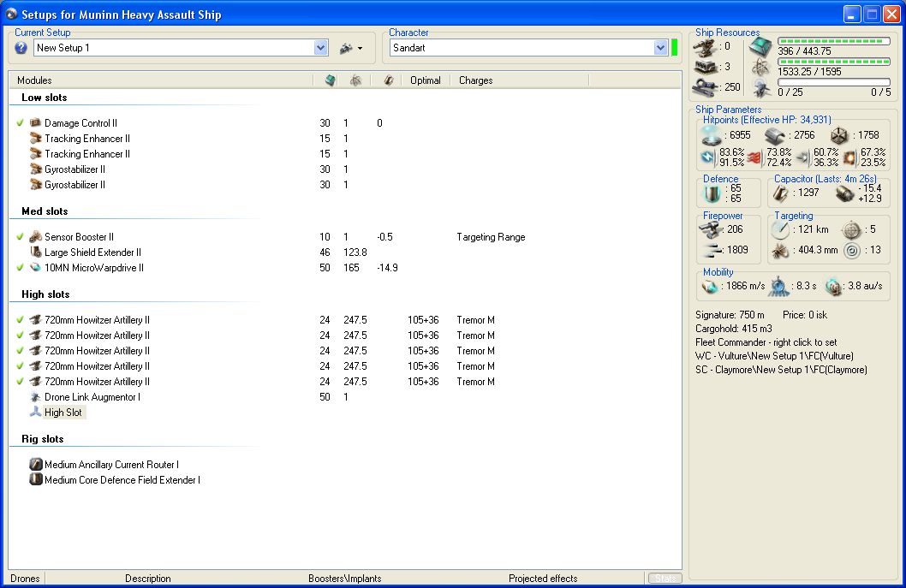Click the Medium Core Defence Field Extender I icon
This screenshot has height=588, width=906.
coord(36,479)
